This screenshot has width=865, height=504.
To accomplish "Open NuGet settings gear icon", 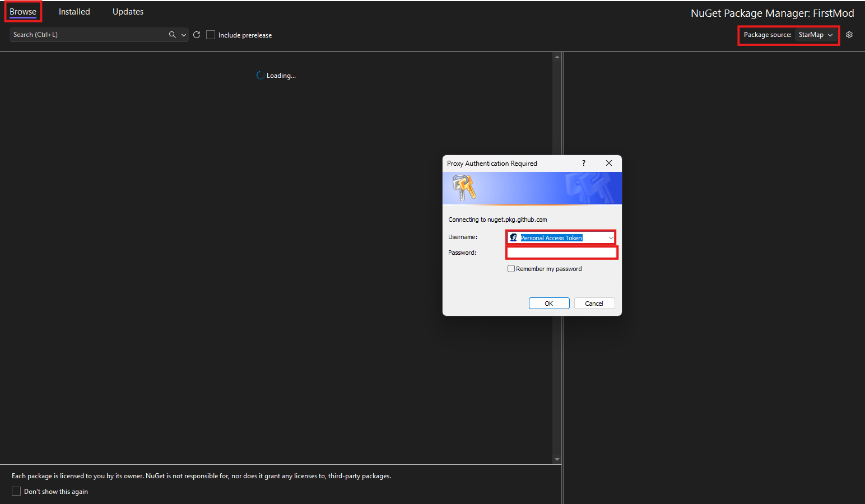I will click(849, 35).
